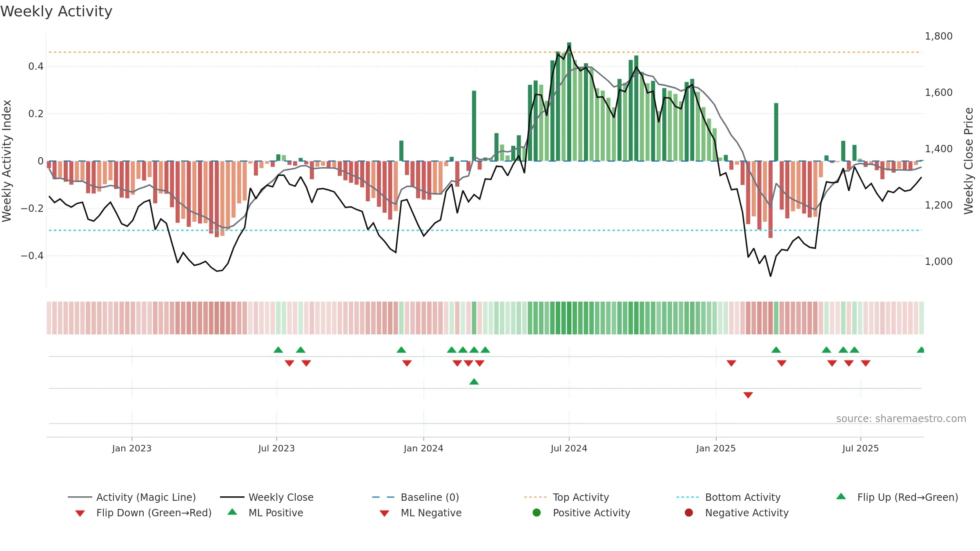Click the 1,400 price axis tick
Screen dimensions: 980x551
click(938, 149)
